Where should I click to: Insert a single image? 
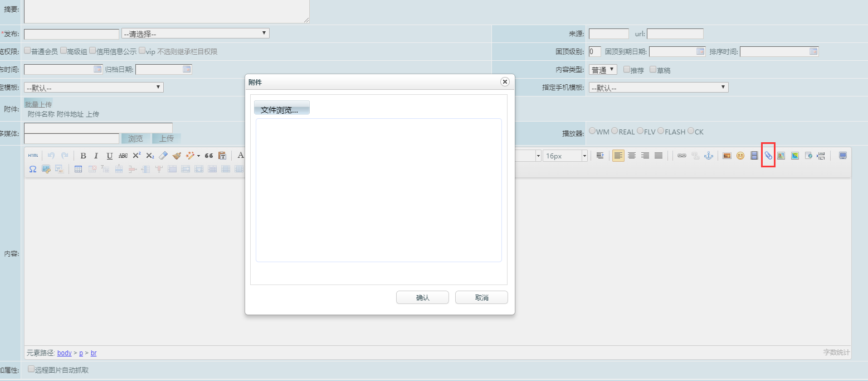727,156
